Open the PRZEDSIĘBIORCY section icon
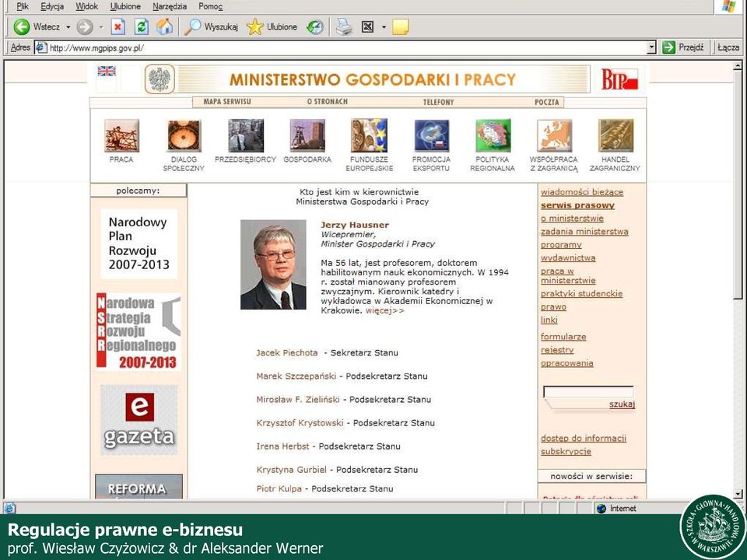Screen dimensions: 747x560 [x=245, y=135]
